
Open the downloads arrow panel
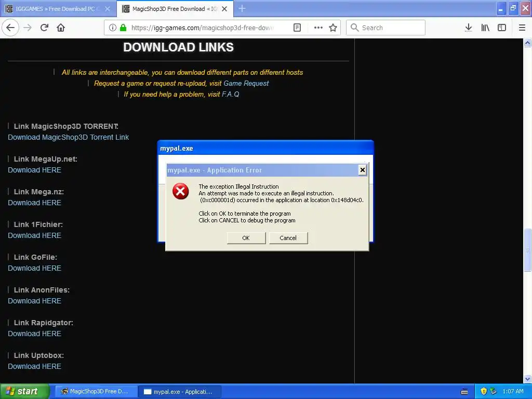coord(468,28)
